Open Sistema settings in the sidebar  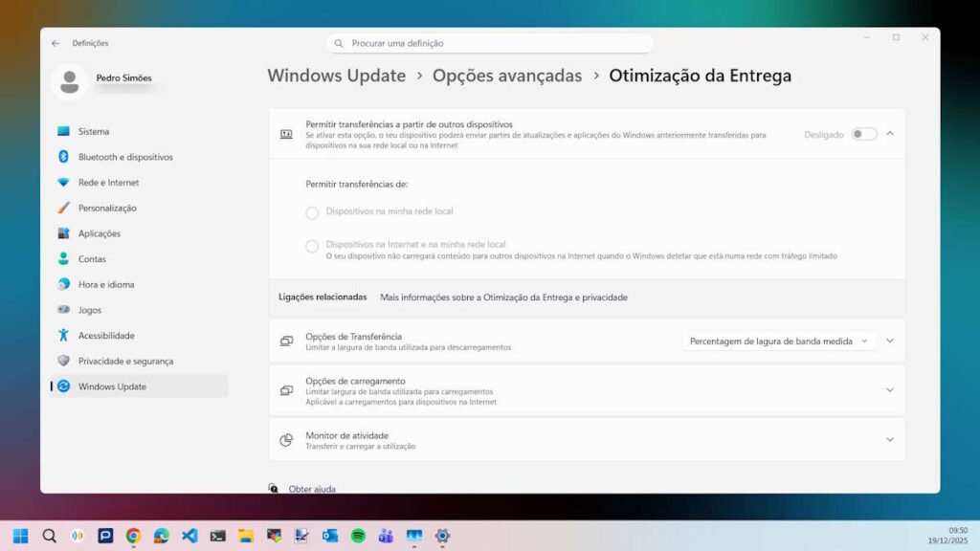pyautogui.click(x=95, y=131)
